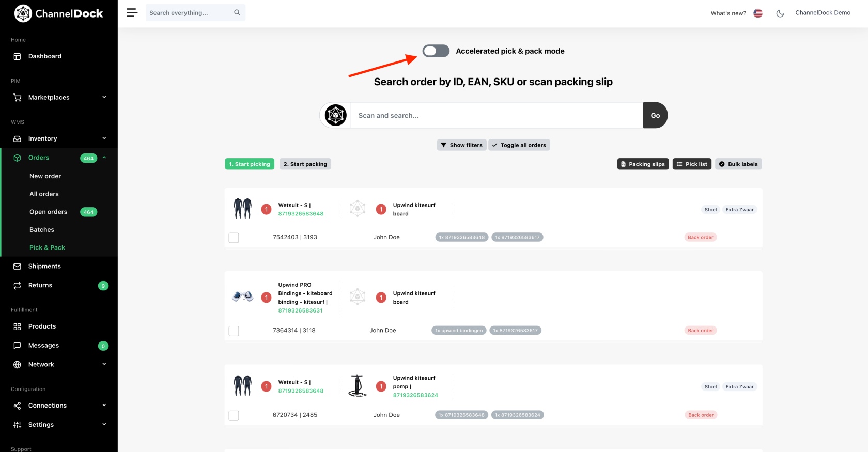This screenshot has height=452, width=868.
Task: Open EAN 8719326583624 pump link
Action: 415,396
